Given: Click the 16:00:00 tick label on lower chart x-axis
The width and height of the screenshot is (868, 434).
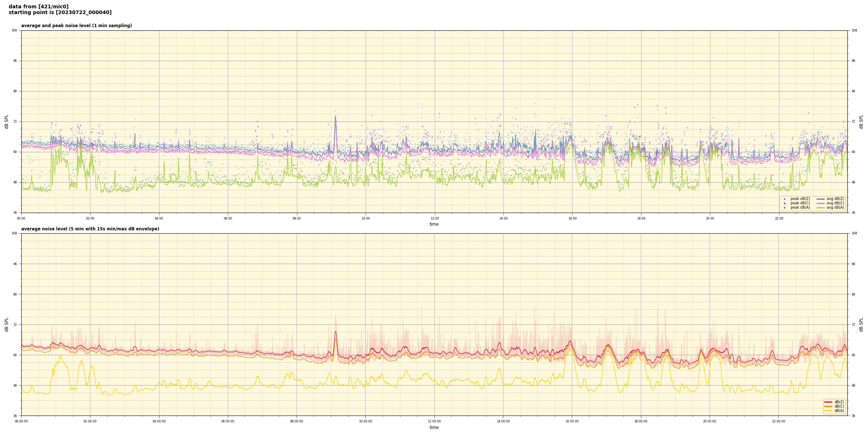Looking at the screenshot, I should pos(572,421).
